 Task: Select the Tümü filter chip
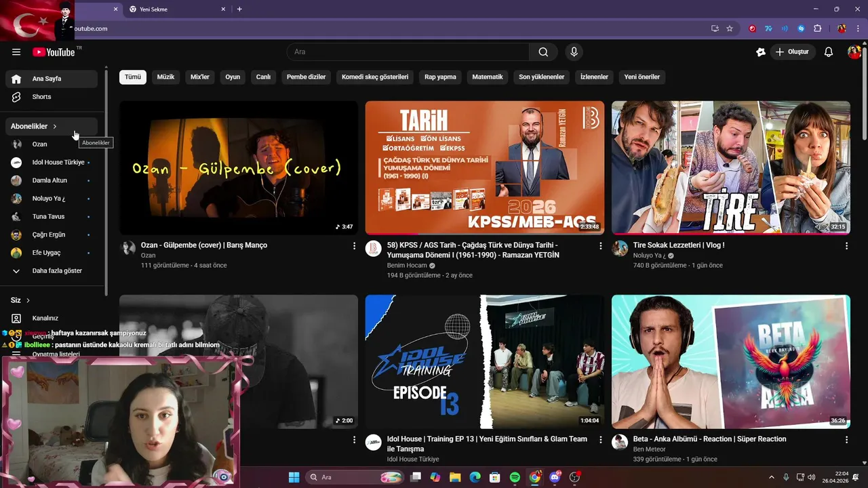pyautogui.click(x=133, y=77)
